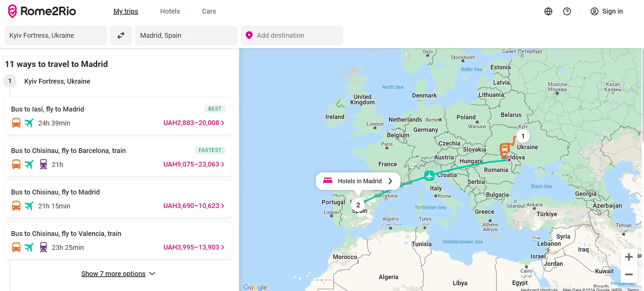The width and height of the screenshot is (644, 291).
Task: Click plane icon in Valencia route card
Action: tap(29, 247)
